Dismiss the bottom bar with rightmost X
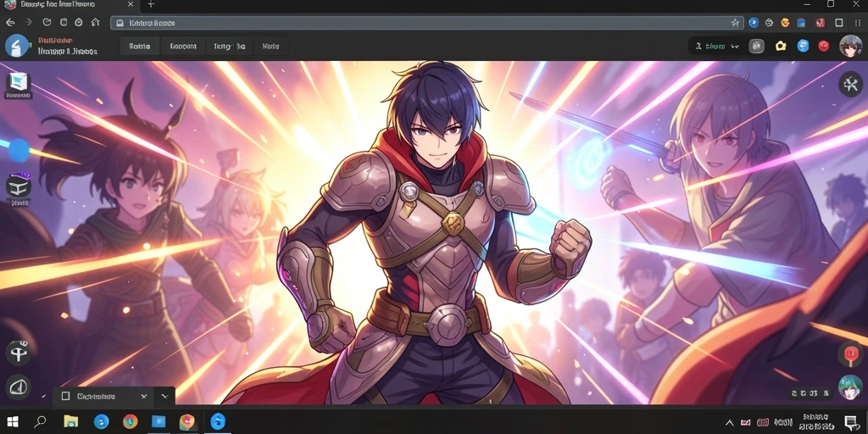 [164, 397]
